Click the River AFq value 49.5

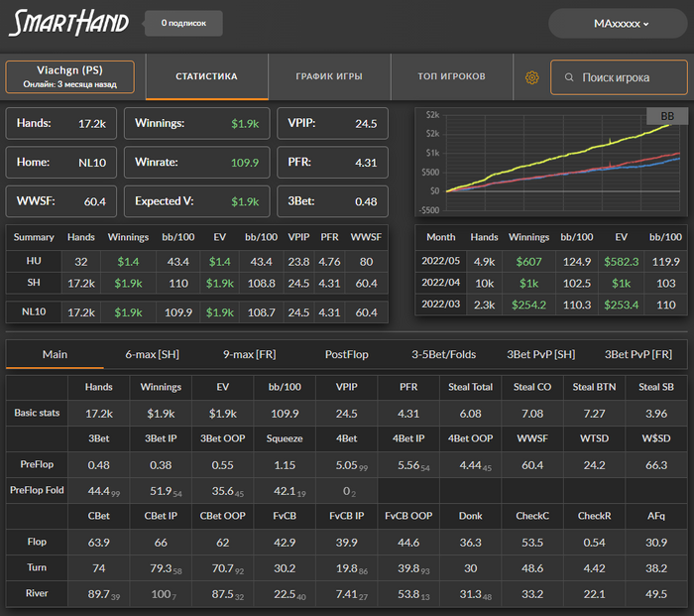(656, 594)
